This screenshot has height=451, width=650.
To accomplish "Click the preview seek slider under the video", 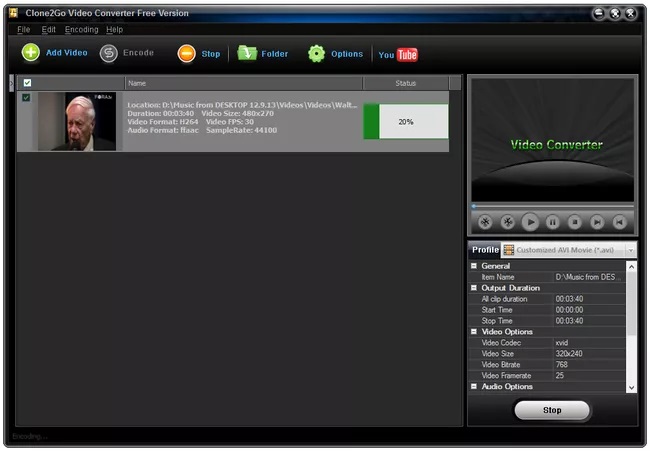I will click(553, 206).
